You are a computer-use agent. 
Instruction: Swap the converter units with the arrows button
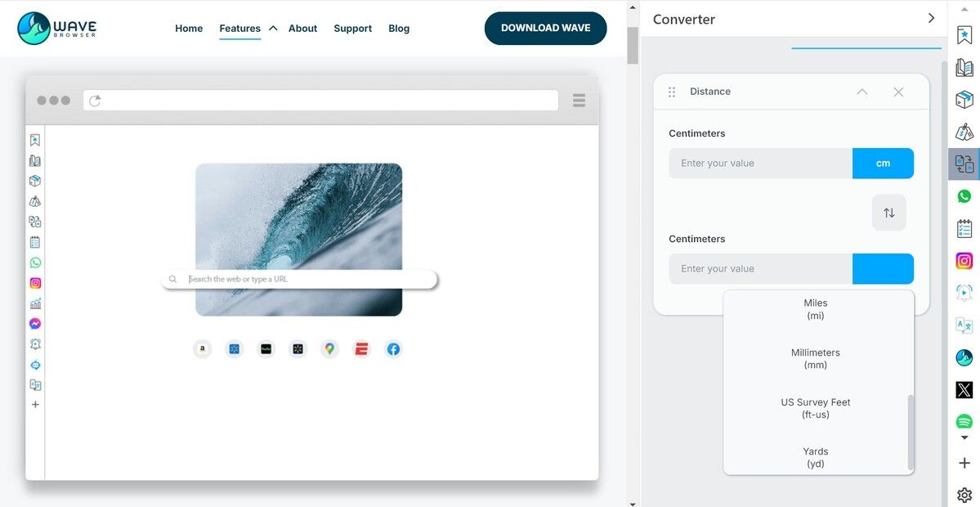coord(888,213)
